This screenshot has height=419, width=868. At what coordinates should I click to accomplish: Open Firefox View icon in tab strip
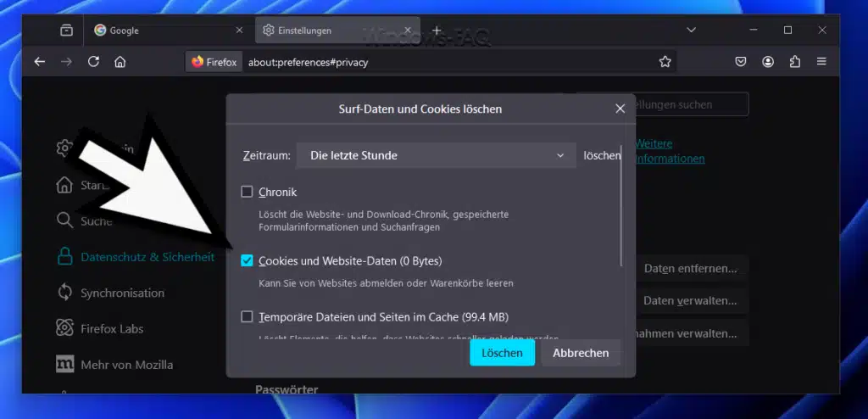tap(66, 31)
